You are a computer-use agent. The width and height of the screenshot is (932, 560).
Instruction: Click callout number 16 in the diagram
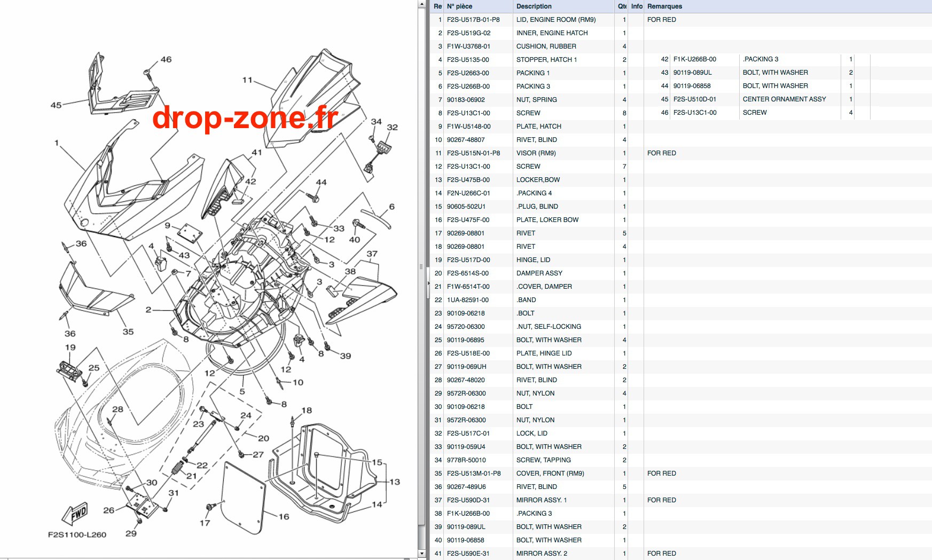284,517
